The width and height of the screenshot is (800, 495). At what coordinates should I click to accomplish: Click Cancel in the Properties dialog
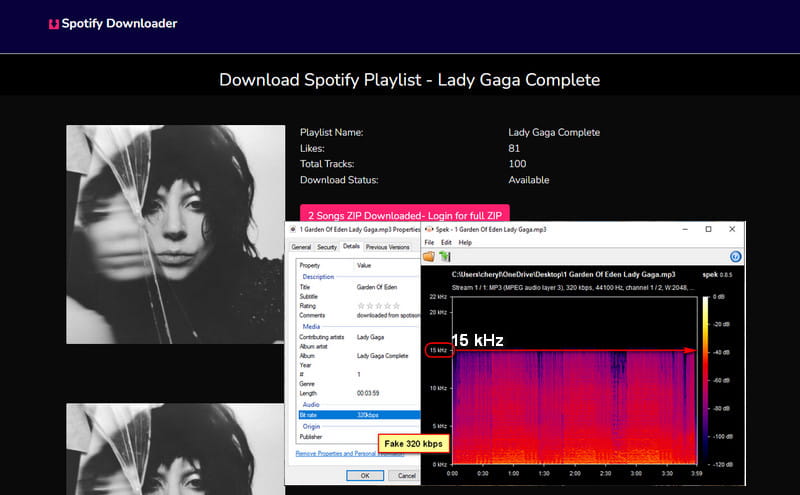click(x=406, y=476)
